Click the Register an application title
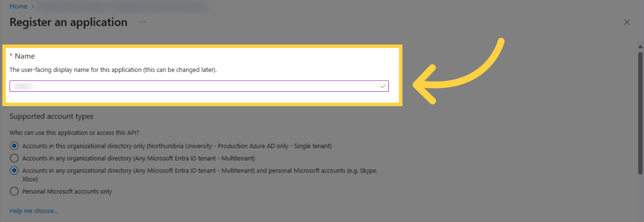 click(x=68, y=22)
